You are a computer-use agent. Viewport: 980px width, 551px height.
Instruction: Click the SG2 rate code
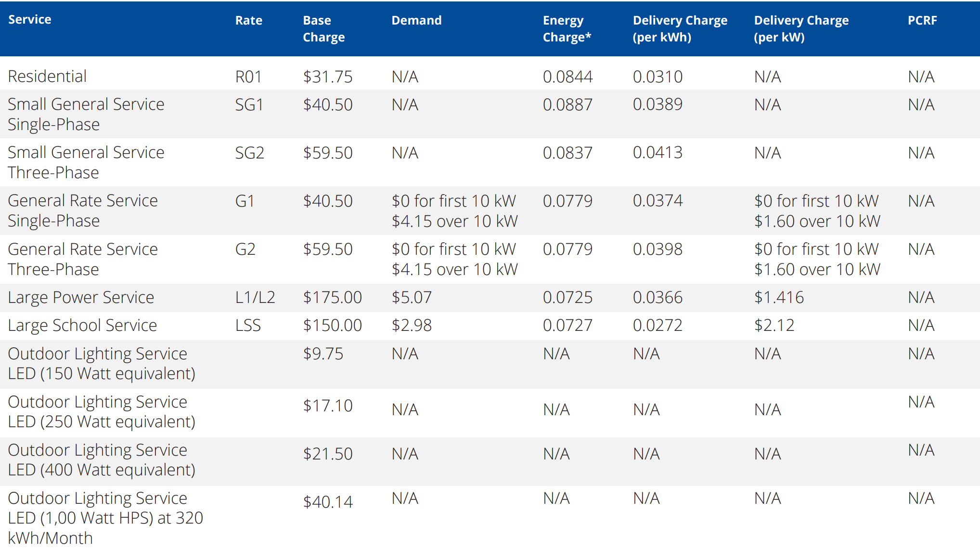coord(249,153)
